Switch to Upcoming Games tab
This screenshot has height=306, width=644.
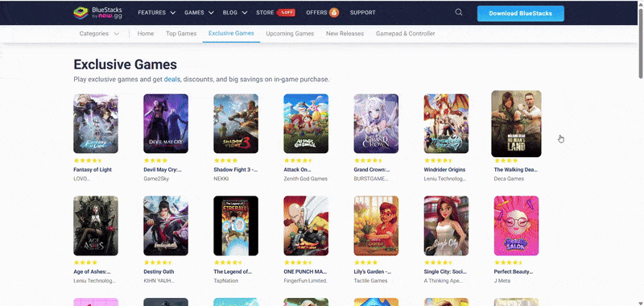pyautogui.click(x=290, y=34)
